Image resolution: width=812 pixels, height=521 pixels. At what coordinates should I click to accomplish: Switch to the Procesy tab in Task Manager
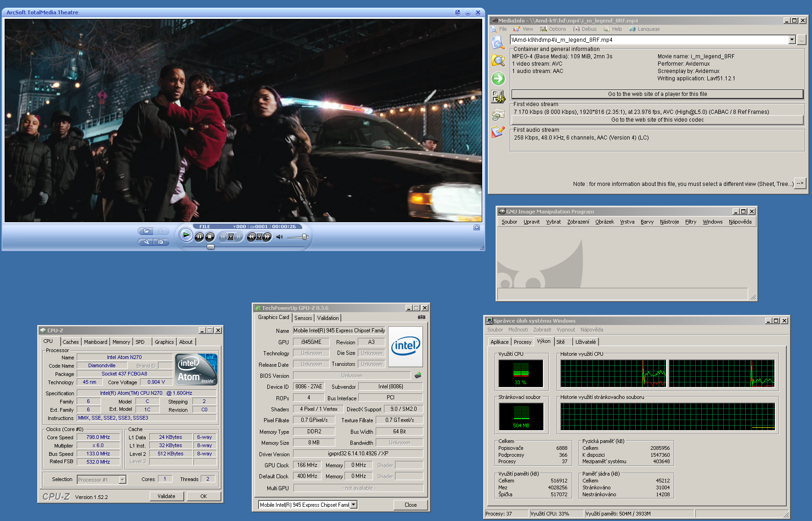(x=523, y=342)
